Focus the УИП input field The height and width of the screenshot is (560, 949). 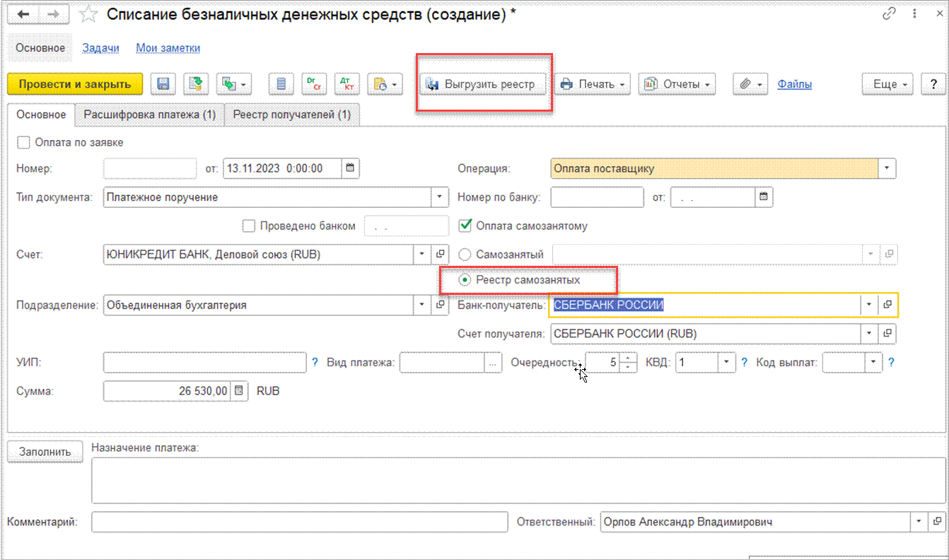pos(204,363)
